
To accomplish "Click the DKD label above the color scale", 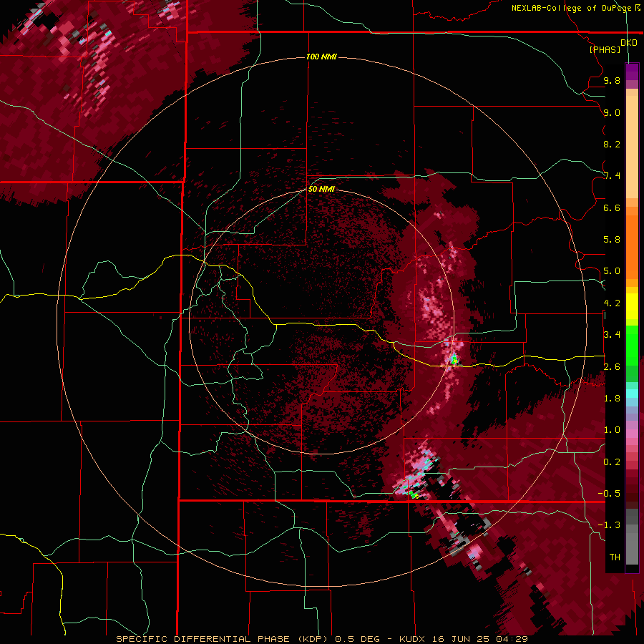I will click(629, 43).
